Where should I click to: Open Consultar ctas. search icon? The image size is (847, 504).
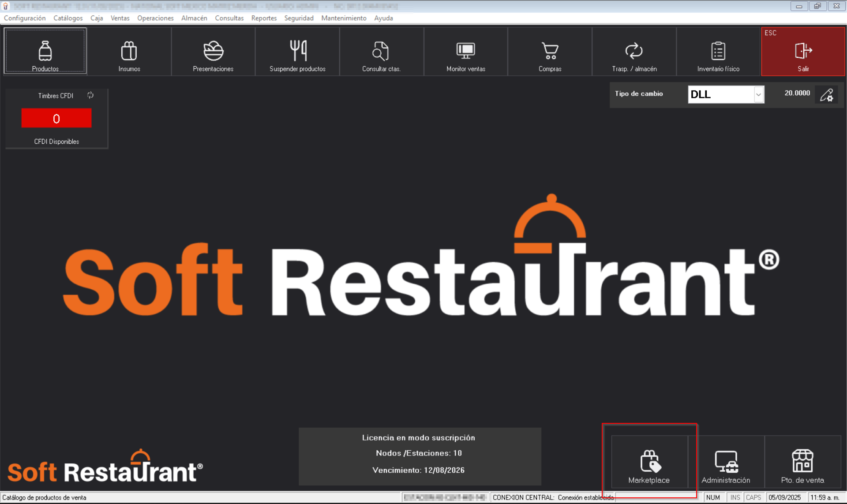pos(381,51)
